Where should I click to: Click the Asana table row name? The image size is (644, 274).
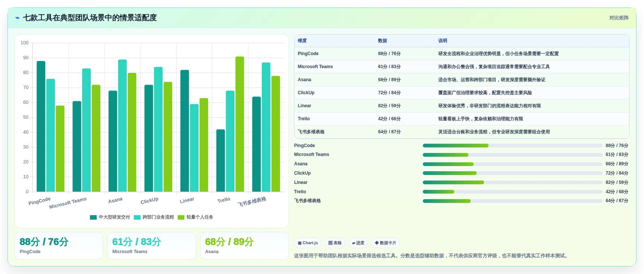305,80
